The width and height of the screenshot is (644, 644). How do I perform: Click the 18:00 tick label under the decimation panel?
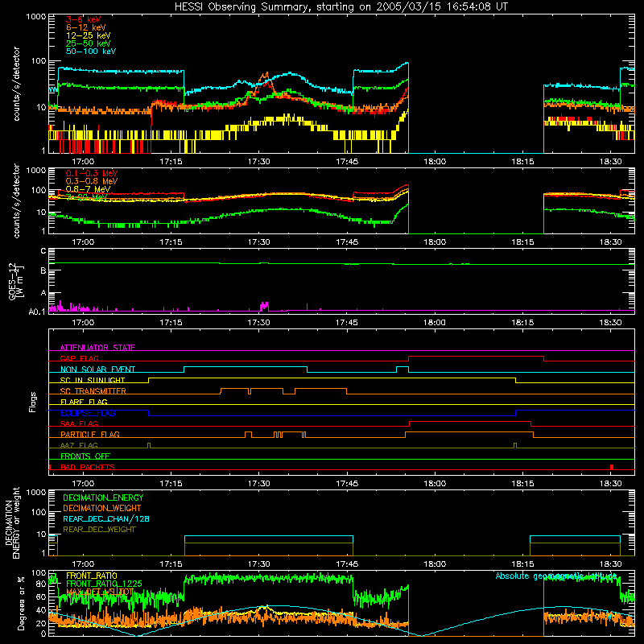point(435,564)
